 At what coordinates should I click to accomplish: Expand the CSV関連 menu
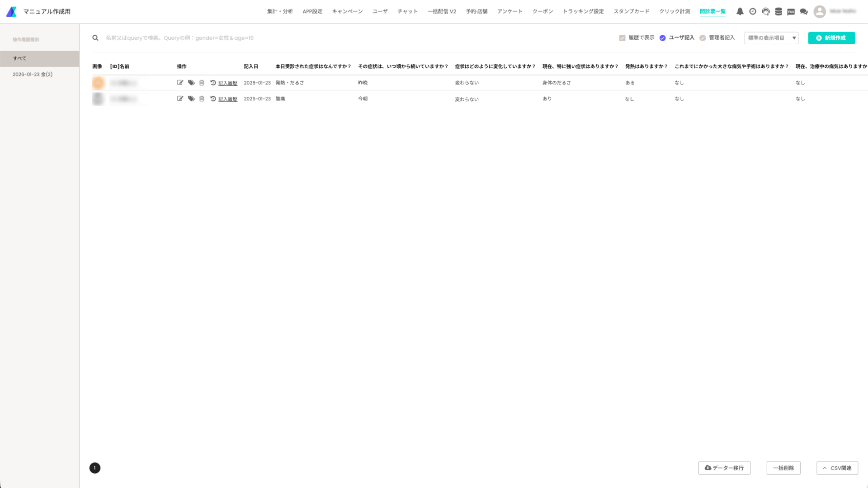[837, 468]
